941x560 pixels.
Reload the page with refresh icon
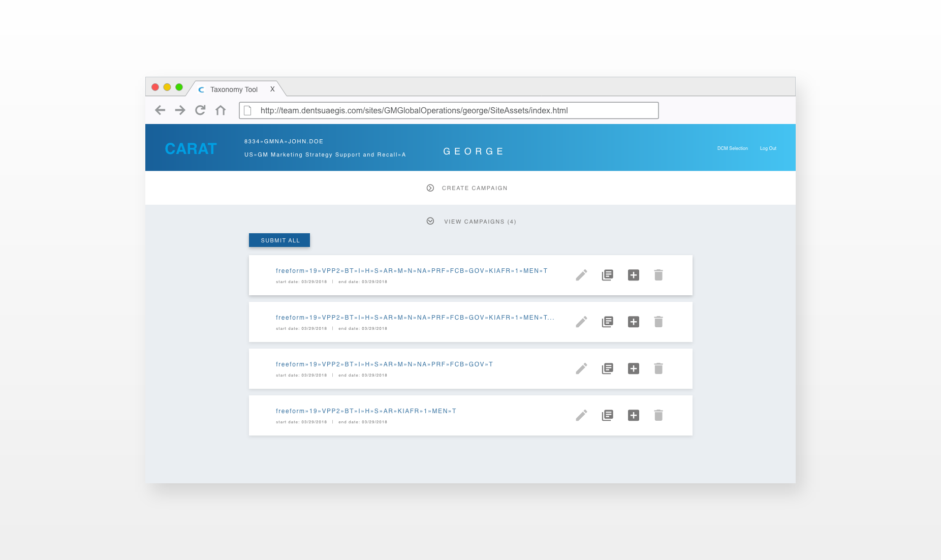[x=200, y=110]
